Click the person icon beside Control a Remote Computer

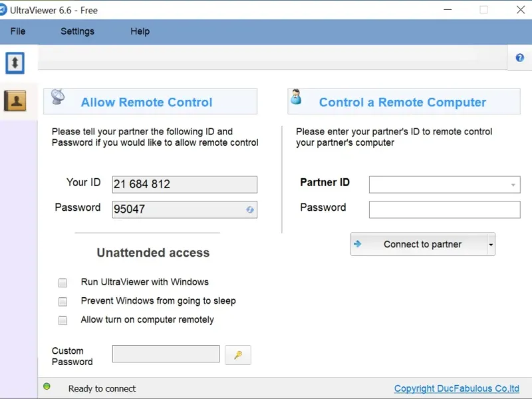coord(296,98)
